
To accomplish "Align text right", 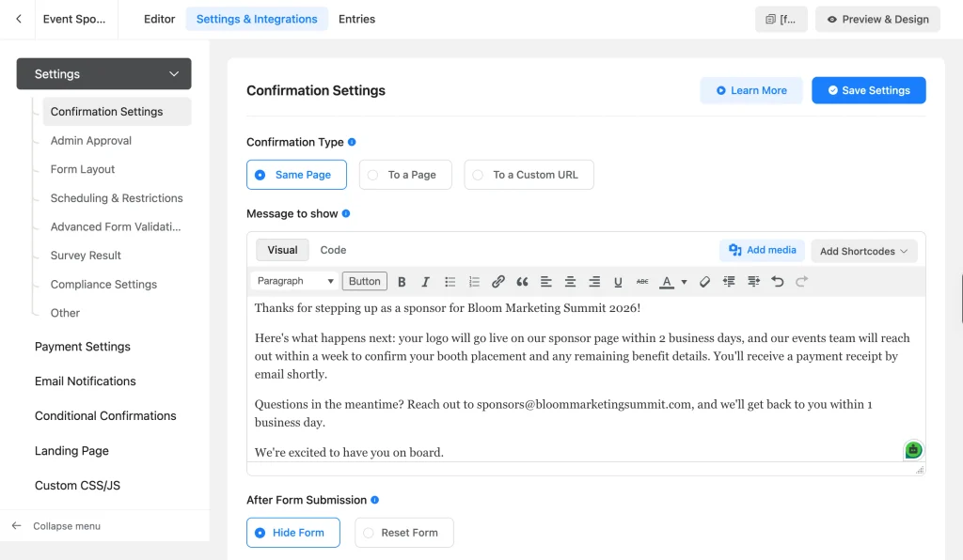I will 594,282.
